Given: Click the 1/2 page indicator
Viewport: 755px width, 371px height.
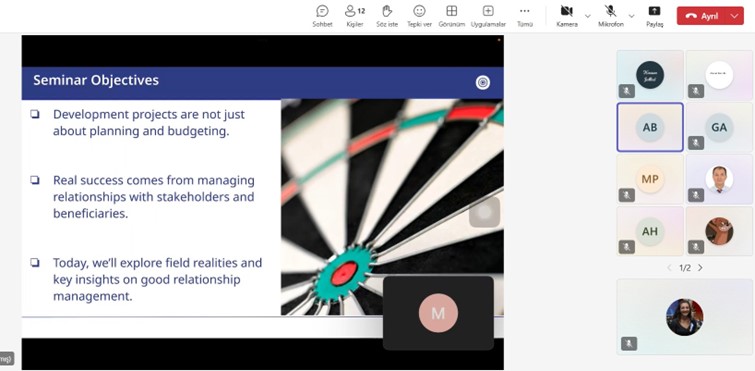Looking at the screenshot, I should (x=685, y=268).
